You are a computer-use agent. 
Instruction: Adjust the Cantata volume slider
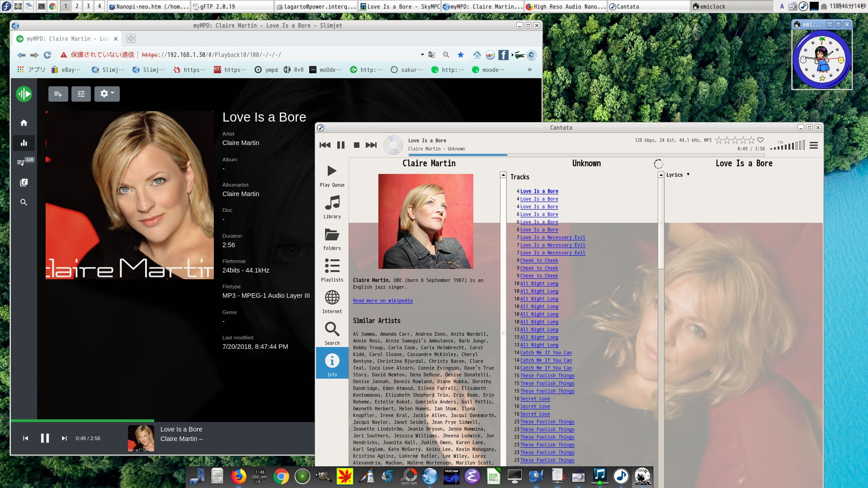pos(787,145)
